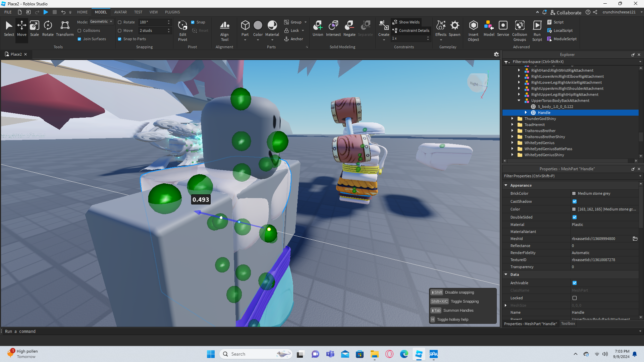Open the Mode Geometric dropdown

pos(101,22)
